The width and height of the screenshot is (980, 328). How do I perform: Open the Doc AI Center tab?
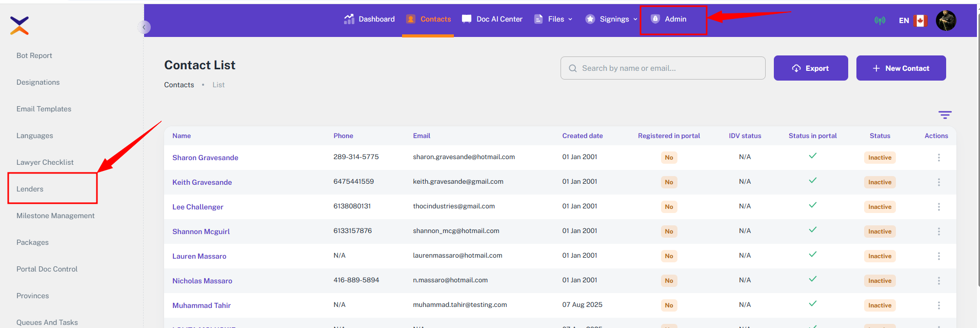click(x=492, y=19)
